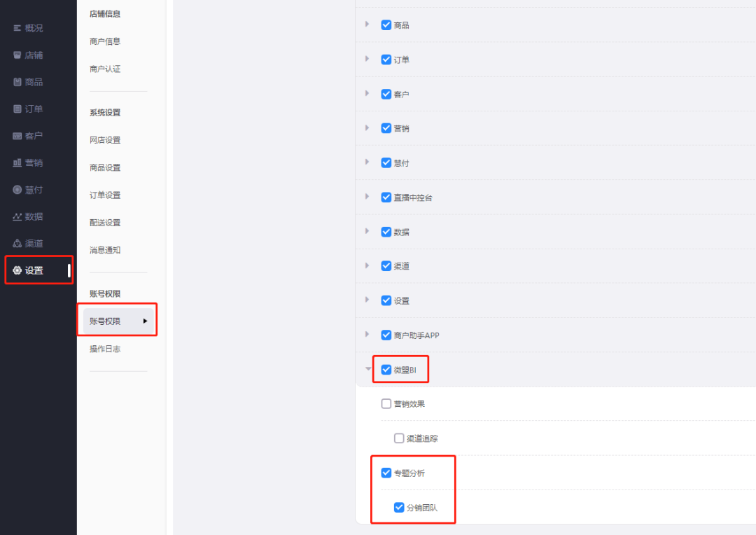Expand the 设置 permission row arrow

tap(367, 300)
